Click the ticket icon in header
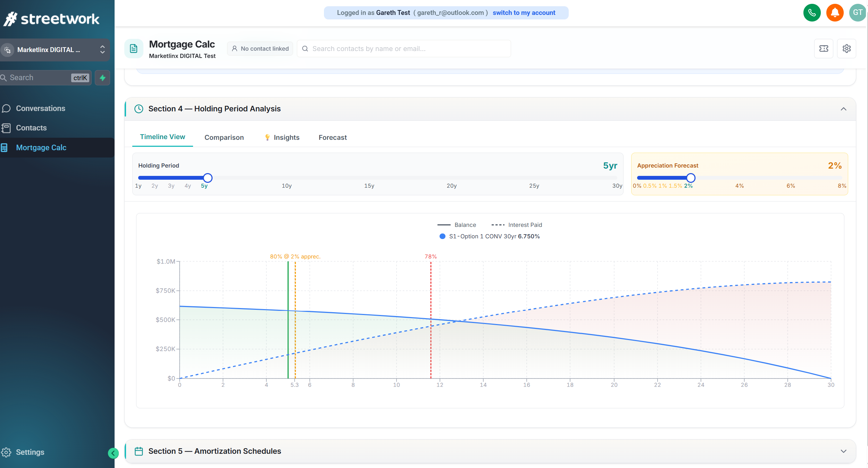Viewport: 868px width, 468px height. 824,49
